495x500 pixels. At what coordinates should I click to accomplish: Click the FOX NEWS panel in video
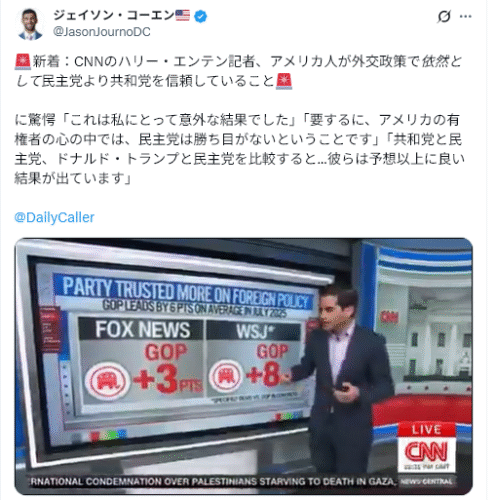[141, 360]
